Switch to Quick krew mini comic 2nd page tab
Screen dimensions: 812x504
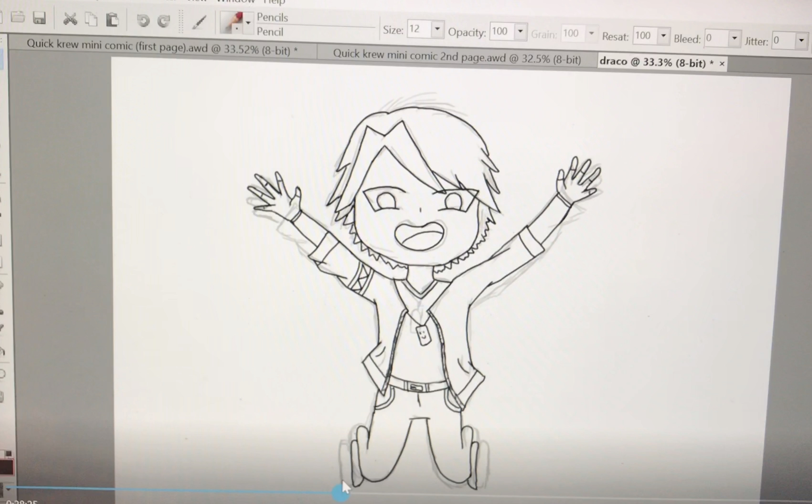457,57
